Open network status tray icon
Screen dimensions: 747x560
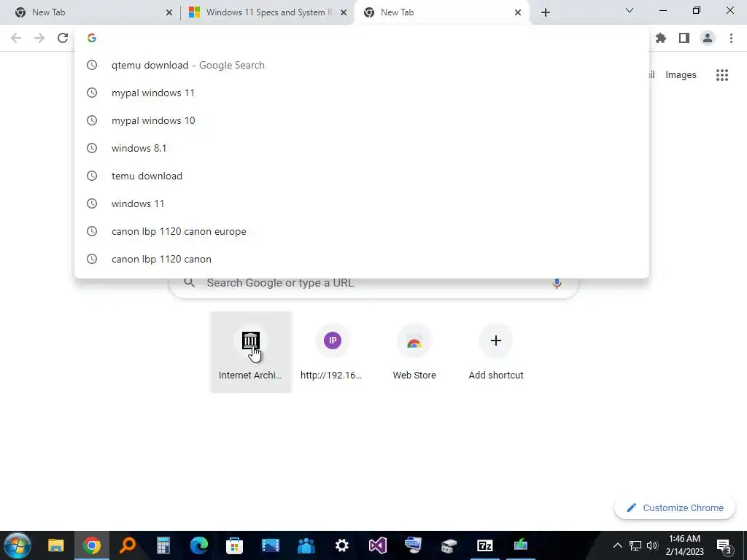[635, 545]
